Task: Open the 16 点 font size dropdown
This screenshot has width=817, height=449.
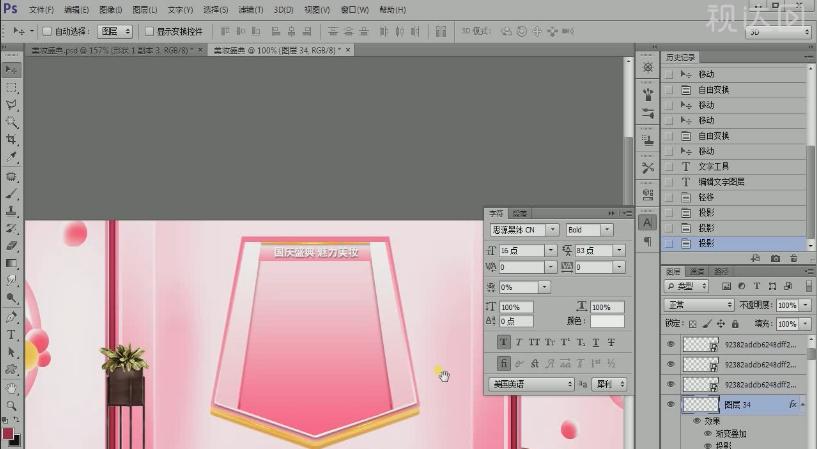Action: click(x=551, y=251)
